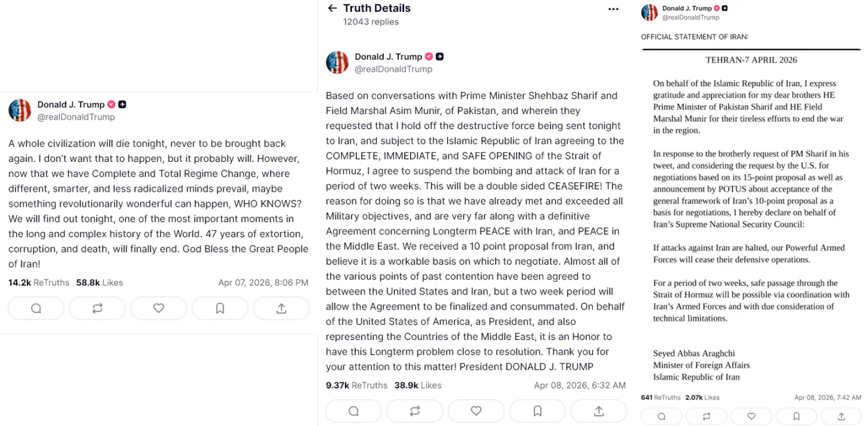Reply to the 8:06 PM civilization post
The image size is (868, 426).
(x=36, y=308)
